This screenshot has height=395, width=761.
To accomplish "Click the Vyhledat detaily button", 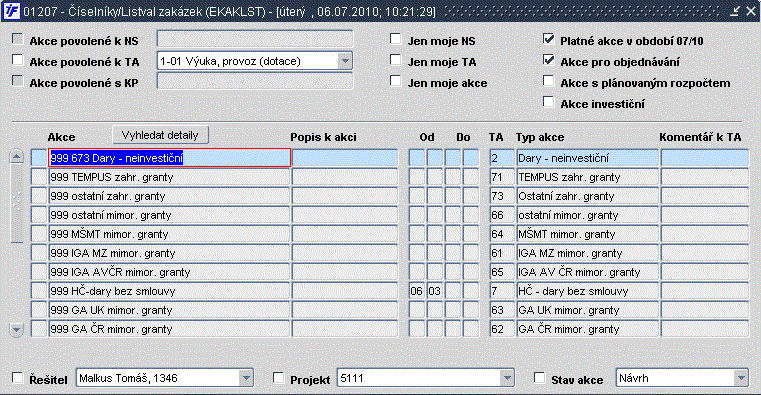I will coord(160,135).
